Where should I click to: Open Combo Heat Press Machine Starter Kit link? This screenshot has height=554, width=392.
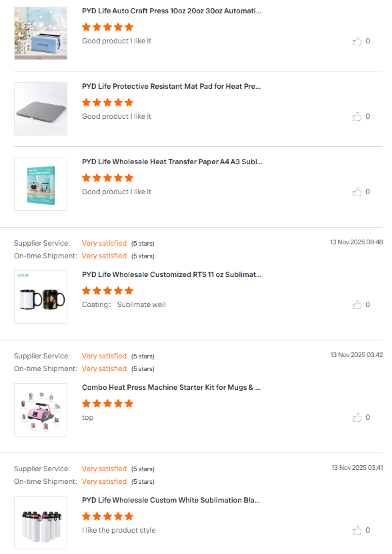[171, 387]
